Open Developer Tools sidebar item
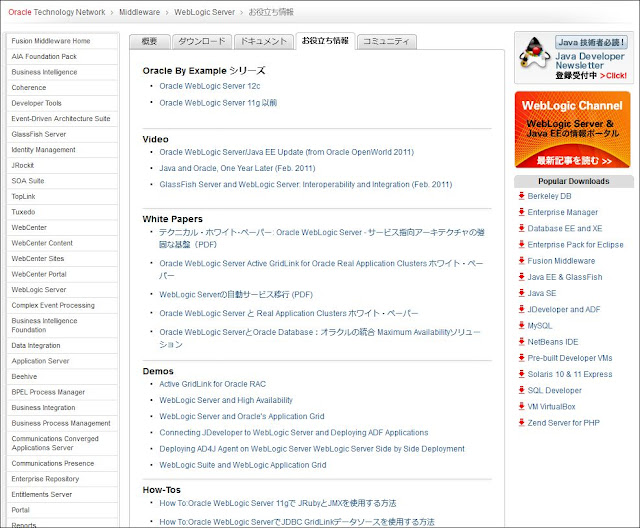 click(62, 103)
